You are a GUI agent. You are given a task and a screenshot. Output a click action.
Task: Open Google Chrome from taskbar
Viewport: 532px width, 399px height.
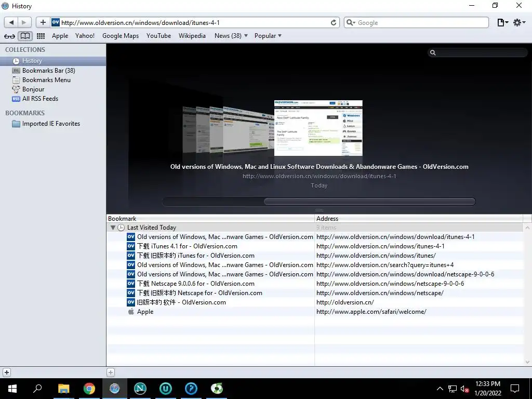(89, 389)
